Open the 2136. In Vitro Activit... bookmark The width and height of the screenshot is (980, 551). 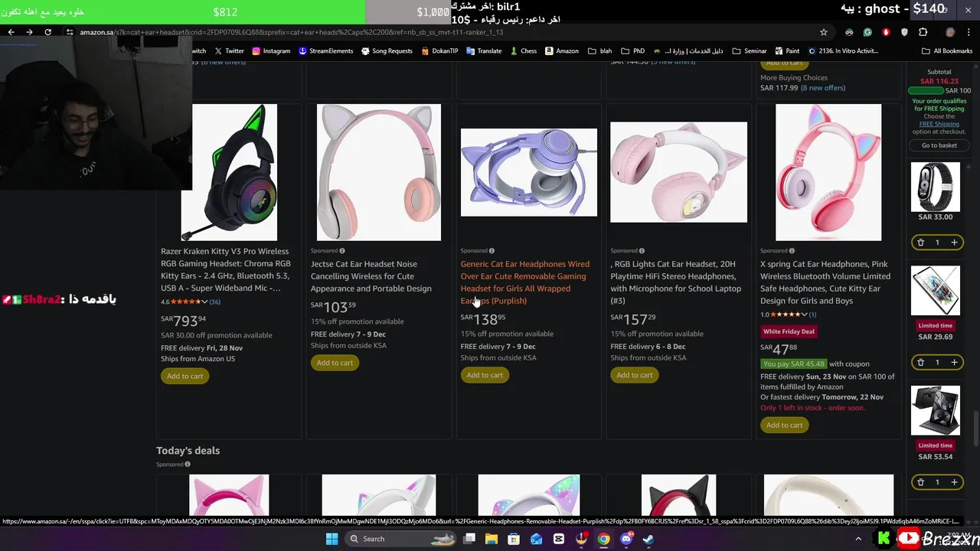[843, 51]
